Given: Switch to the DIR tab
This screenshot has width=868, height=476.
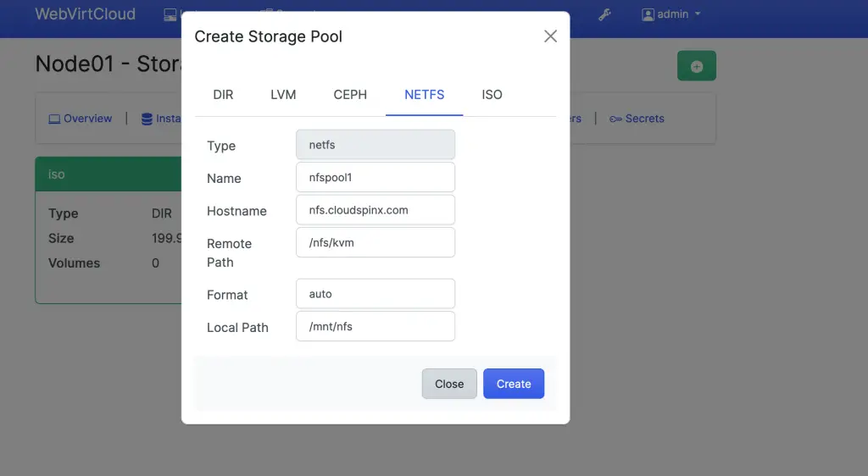Looking at the screenshot, I should [223, 95].
